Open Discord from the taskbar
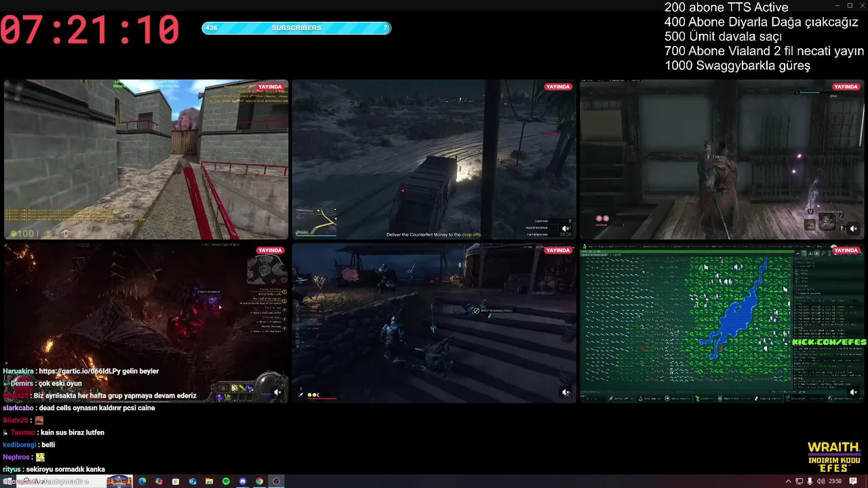The width and height of the screenshot is (868, 488). click(x=243, y=481)
